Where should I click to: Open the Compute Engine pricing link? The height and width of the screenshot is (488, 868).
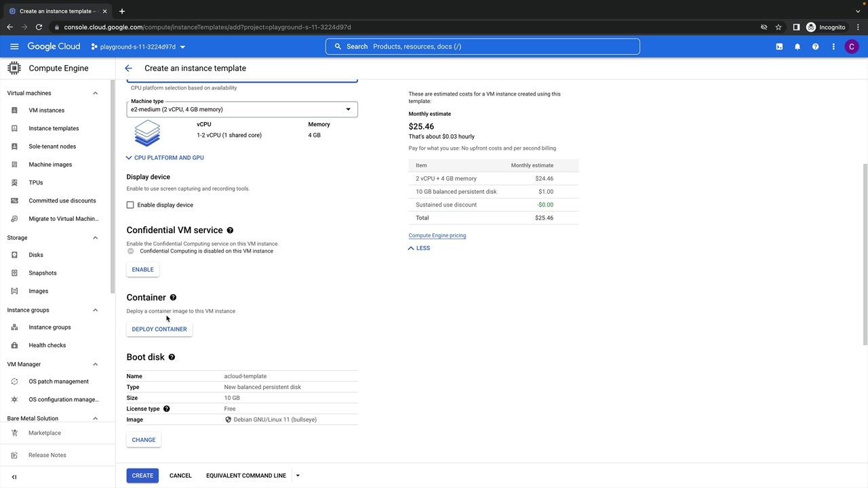[x=437, y=235]
